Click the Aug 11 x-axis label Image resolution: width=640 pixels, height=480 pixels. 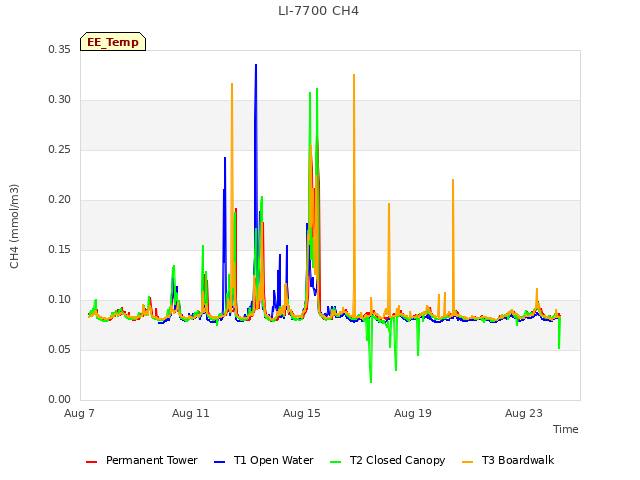tap(191, 413)
